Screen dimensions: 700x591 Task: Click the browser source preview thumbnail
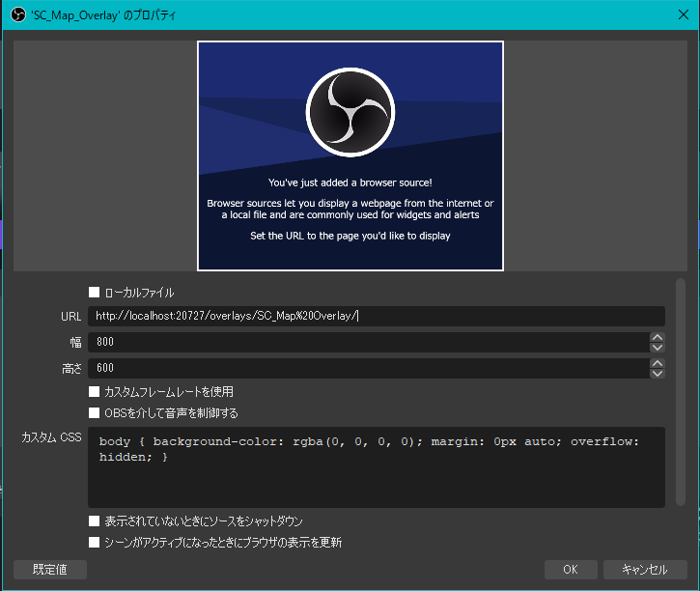pyautogui.click(x=350, y=155)
